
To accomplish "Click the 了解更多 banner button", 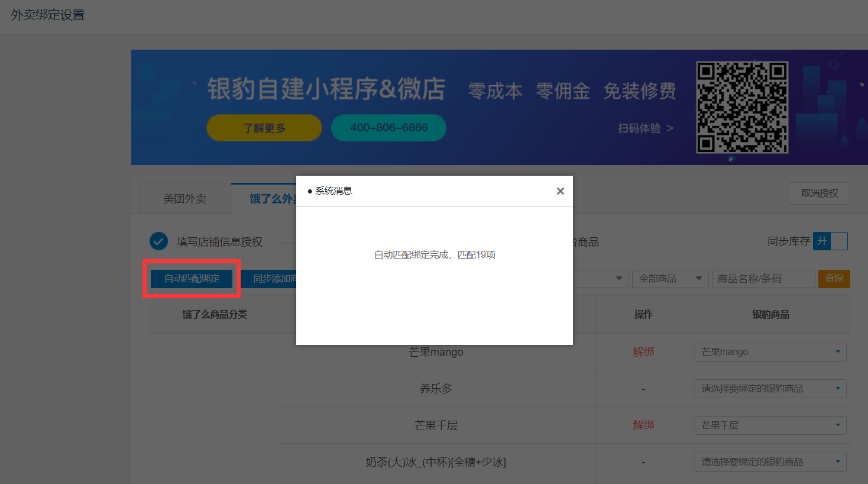I will [x=264, y=128].
